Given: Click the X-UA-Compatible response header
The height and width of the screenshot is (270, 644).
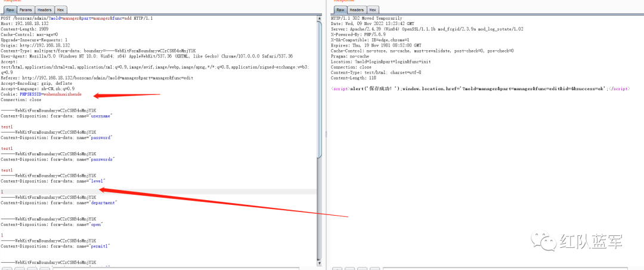Looking at the screenshot, I should click(x=370, y=40).
